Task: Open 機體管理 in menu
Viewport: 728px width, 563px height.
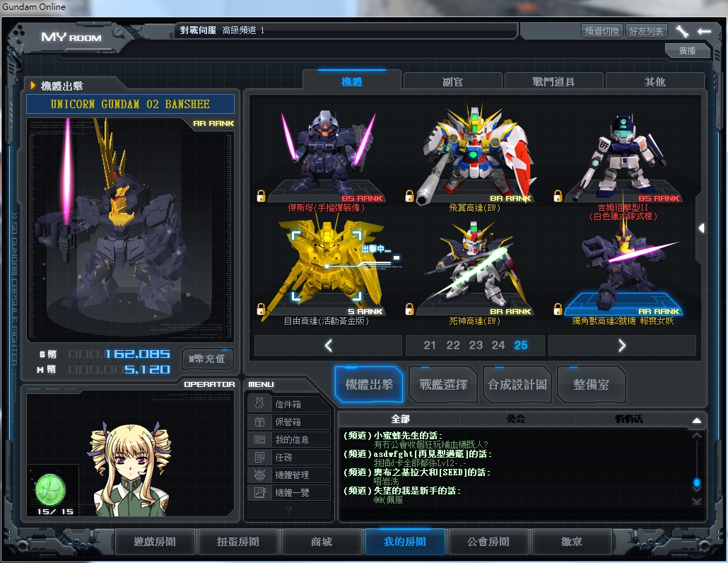Action: [289, 475]
